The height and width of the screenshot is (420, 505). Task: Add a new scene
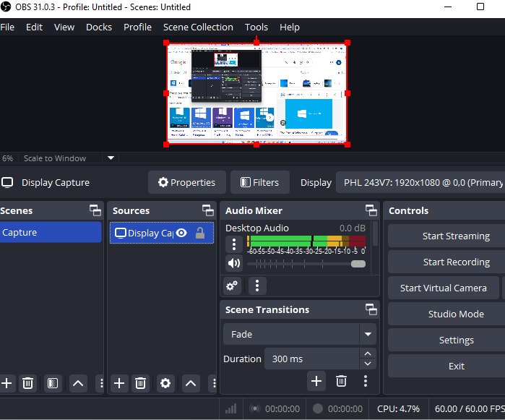pyautogui.click(x=7, y=383)
